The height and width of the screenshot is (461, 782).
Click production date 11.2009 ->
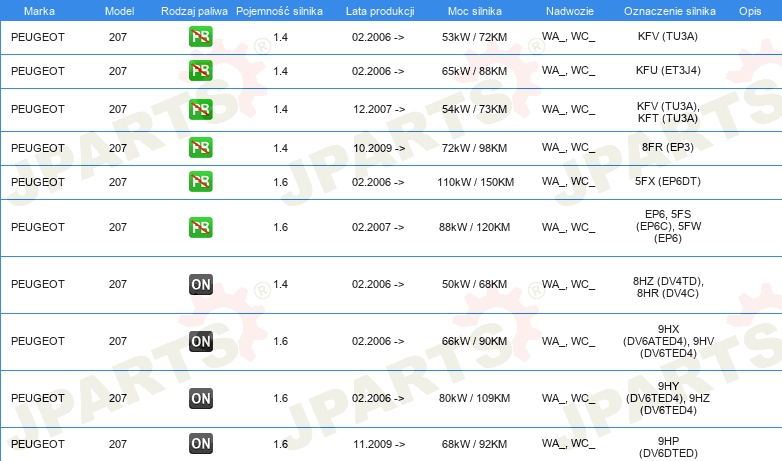(379, 444)
